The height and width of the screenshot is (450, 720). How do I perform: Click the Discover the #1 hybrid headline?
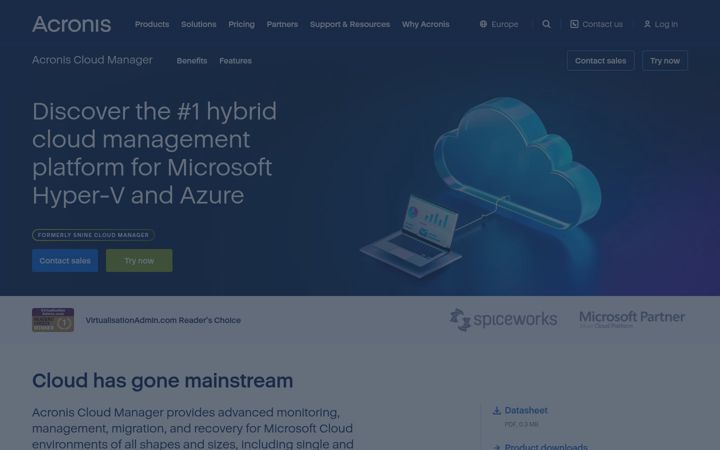pyautogui.click(x=155, y=153)
